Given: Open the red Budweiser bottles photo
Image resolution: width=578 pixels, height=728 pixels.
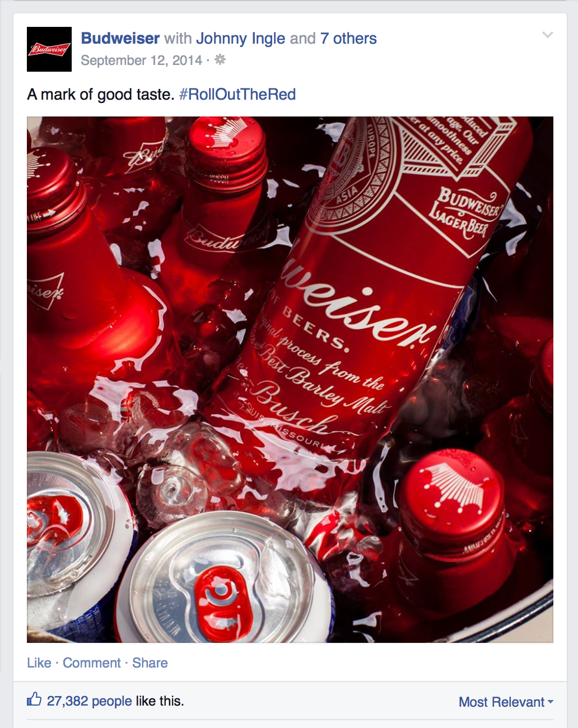Looking at the screenshot, I should pos(290,379).
